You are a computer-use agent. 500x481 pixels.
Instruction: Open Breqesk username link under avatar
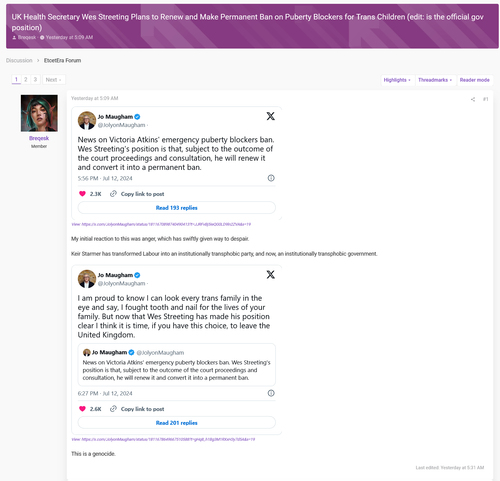pyautogui.click(x=39, y=138)
